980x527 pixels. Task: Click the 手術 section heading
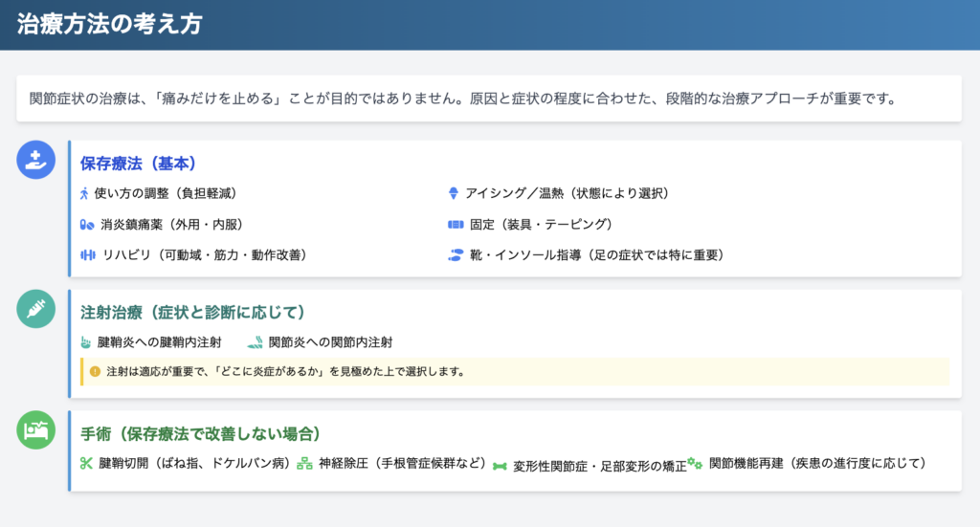199,433
